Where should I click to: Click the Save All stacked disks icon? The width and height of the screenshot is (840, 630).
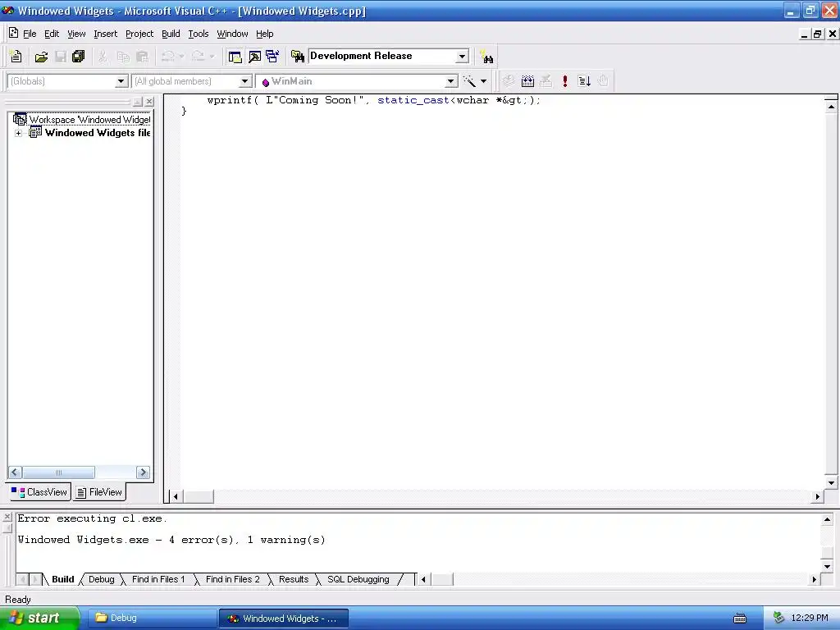click(x=79, y=57)
